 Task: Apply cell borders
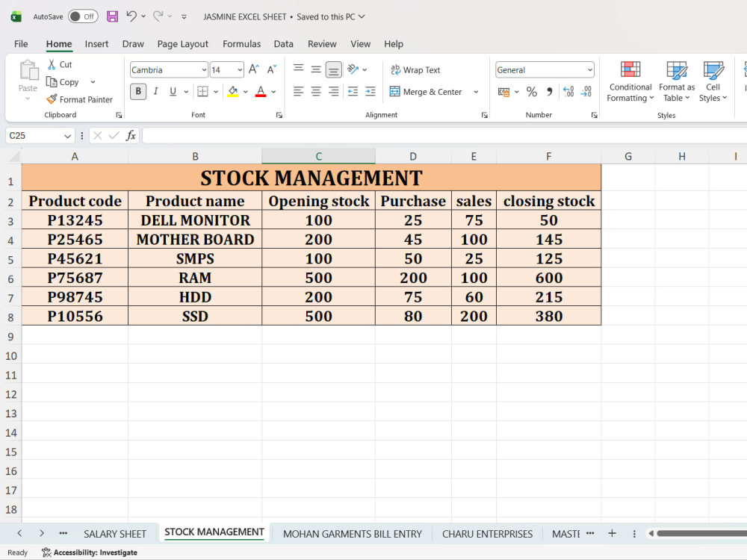pyautogui.click(x=203, y=91)
